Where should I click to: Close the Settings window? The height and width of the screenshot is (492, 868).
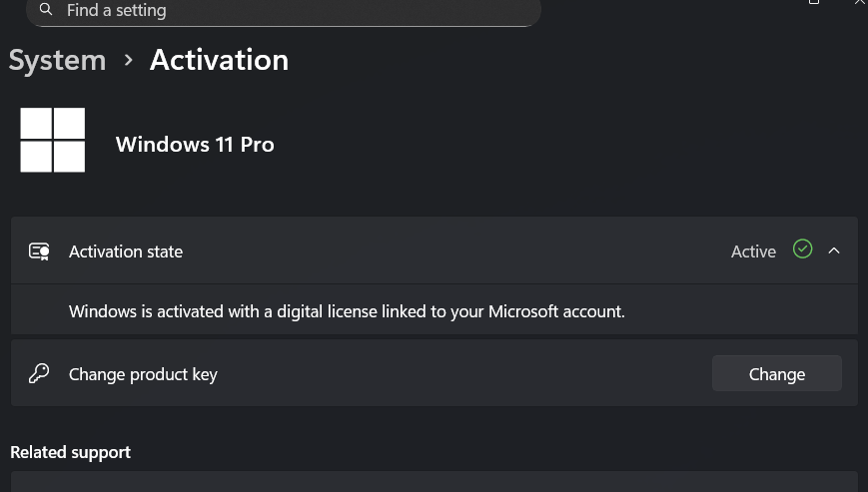860,3
